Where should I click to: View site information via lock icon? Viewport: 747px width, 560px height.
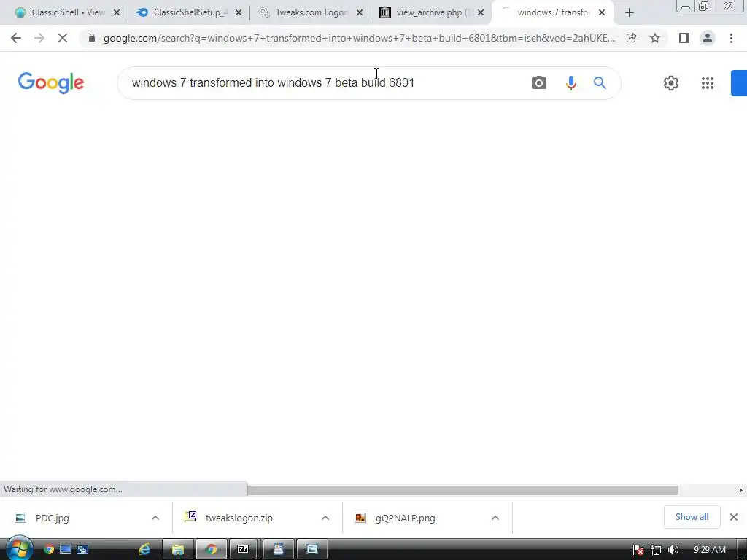[92, 38]
